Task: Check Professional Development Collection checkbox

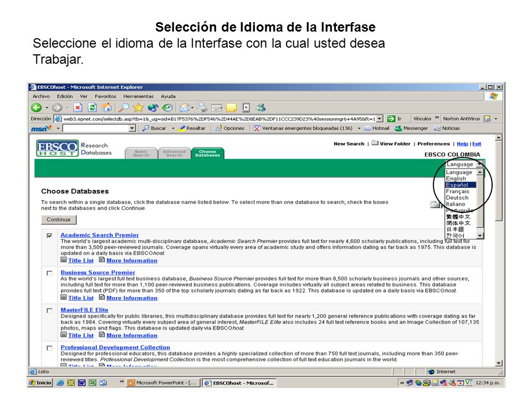Action: pyautogui.click(x=49, y=348)
